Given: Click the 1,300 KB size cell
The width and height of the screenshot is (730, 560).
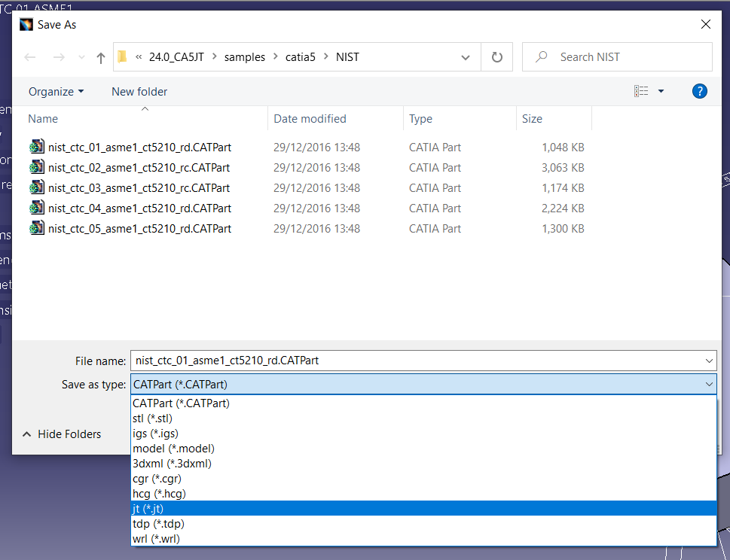Looking at the screenshot, I should point(563,228).
